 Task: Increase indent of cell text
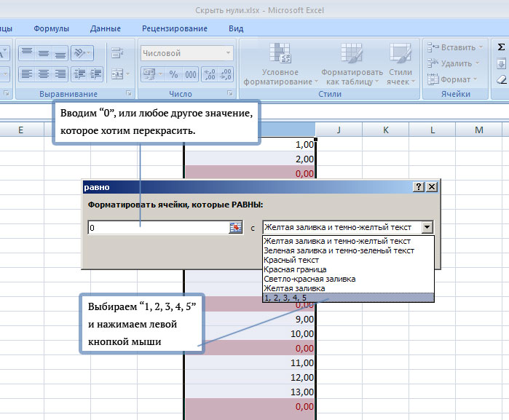[x=95, y=74]
